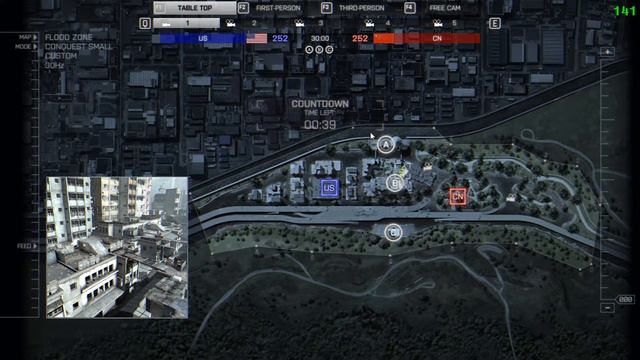Image resolution: width=640 pixels, height=360 pixels.
Task: Select camera icon for slot 4
Action: 369,23
